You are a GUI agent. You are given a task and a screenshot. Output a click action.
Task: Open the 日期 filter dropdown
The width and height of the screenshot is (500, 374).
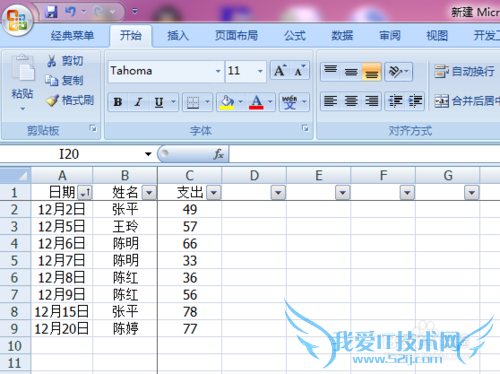pyautogui.click(x=85, y=192)
